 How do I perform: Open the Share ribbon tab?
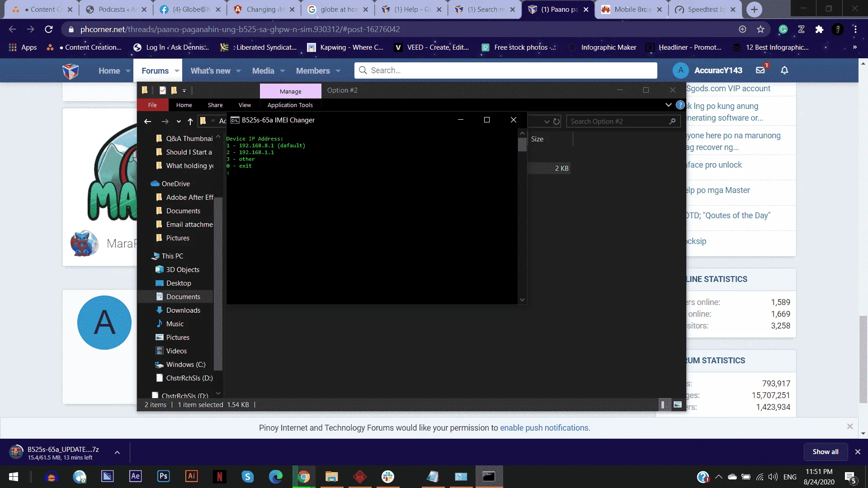point(215,105)
